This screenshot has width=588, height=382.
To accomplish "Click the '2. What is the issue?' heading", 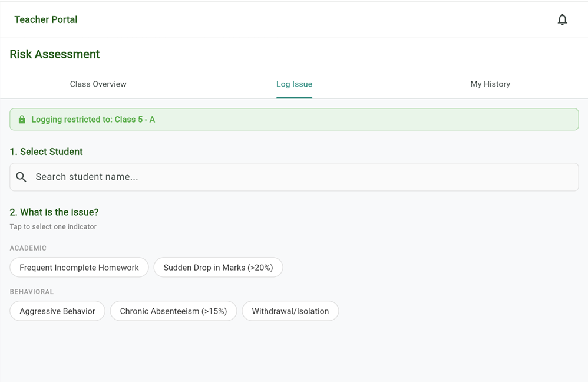I will [x=54, y=212].
